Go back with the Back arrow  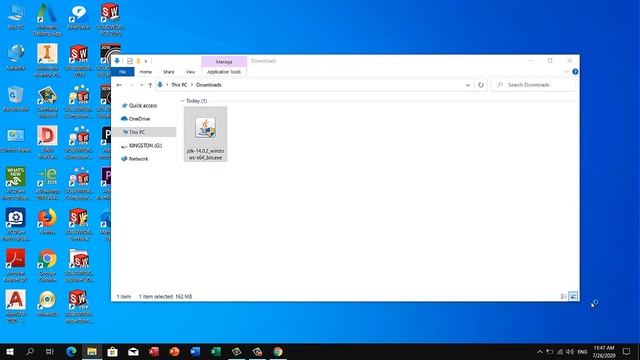(x=119, y=85)
